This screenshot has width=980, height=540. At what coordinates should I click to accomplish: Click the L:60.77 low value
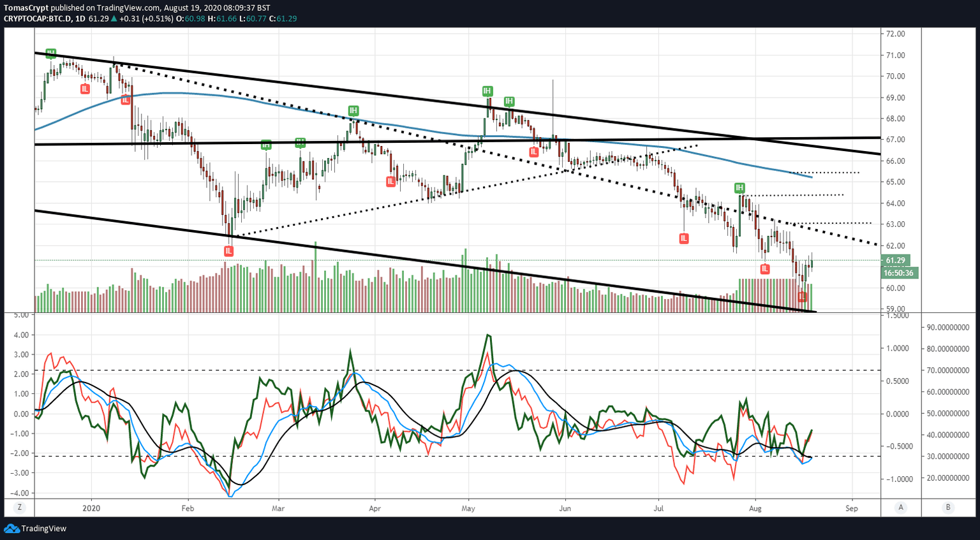pos(253,18)
